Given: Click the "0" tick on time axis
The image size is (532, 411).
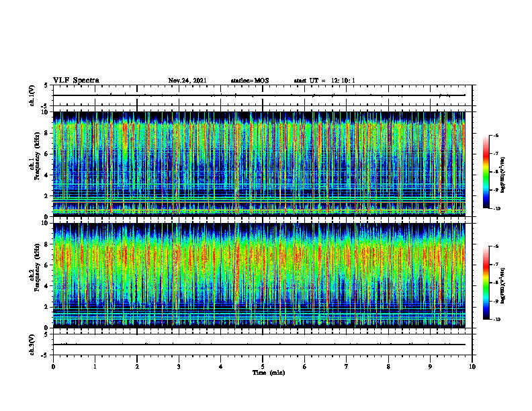Looking at the screenshot, I should pyautogui.click(x=53, y=367).
